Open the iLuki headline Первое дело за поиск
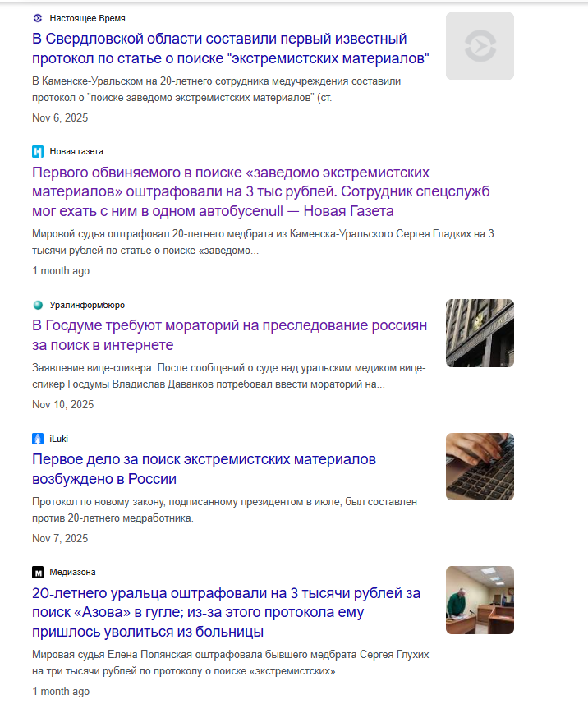 tap(204, 469)
